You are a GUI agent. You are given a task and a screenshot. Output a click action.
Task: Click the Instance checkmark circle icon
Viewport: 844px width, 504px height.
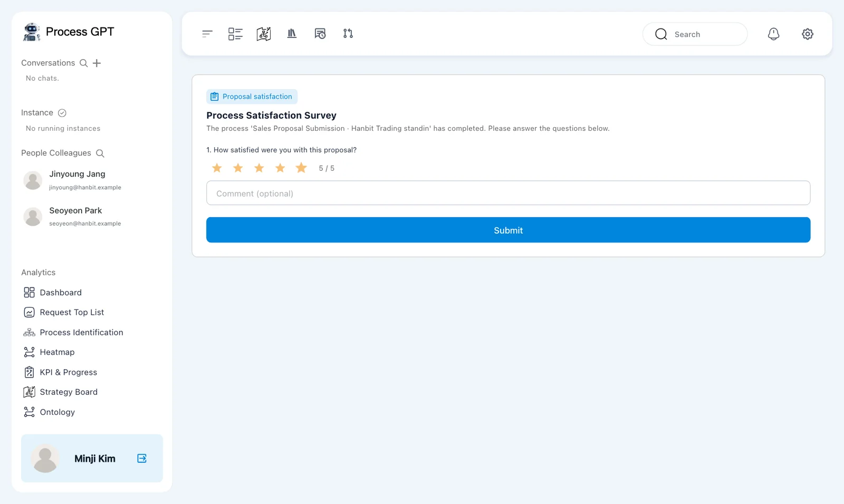(x=62, y=113)
